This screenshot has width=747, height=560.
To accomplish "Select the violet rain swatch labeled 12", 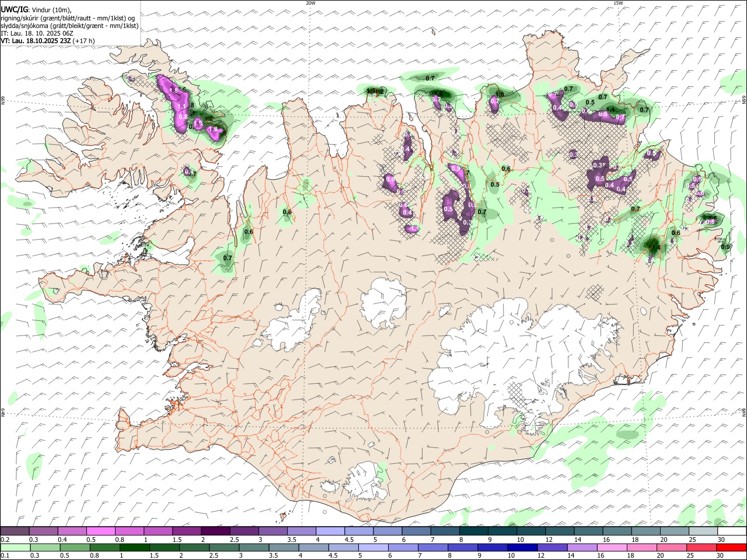I will tap(552, 547).
